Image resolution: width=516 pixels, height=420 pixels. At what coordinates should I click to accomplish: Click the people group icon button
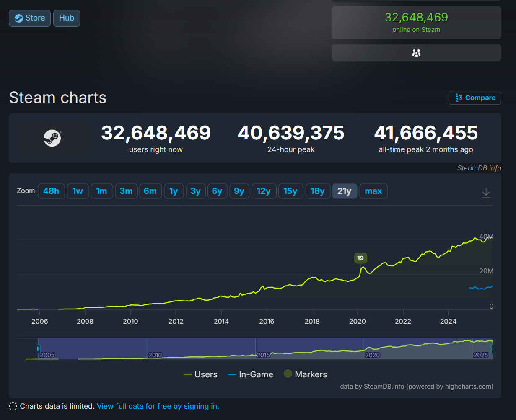pyautogui.click(x=416, y=53)
